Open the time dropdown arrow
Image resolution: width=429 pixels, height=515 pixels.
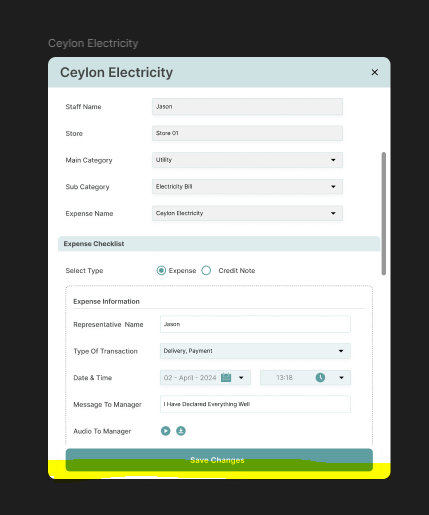[x=341, y=378]
